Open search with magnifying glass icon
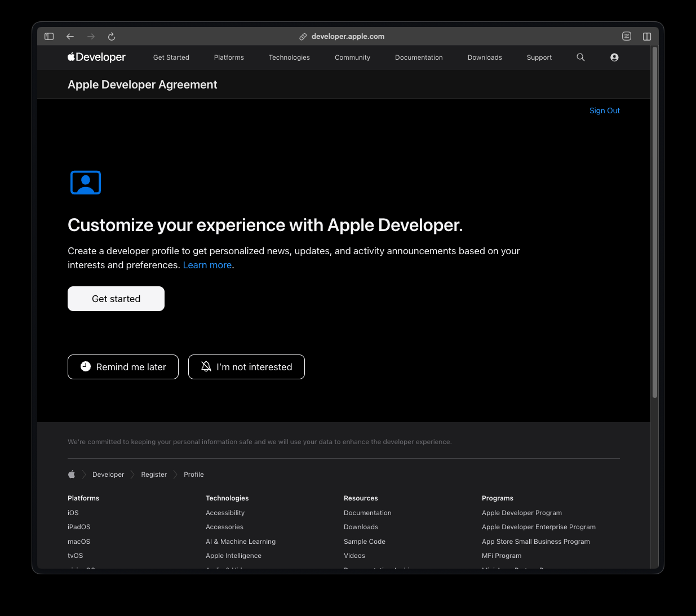696x616 pixels. click(x=580, y=57)
